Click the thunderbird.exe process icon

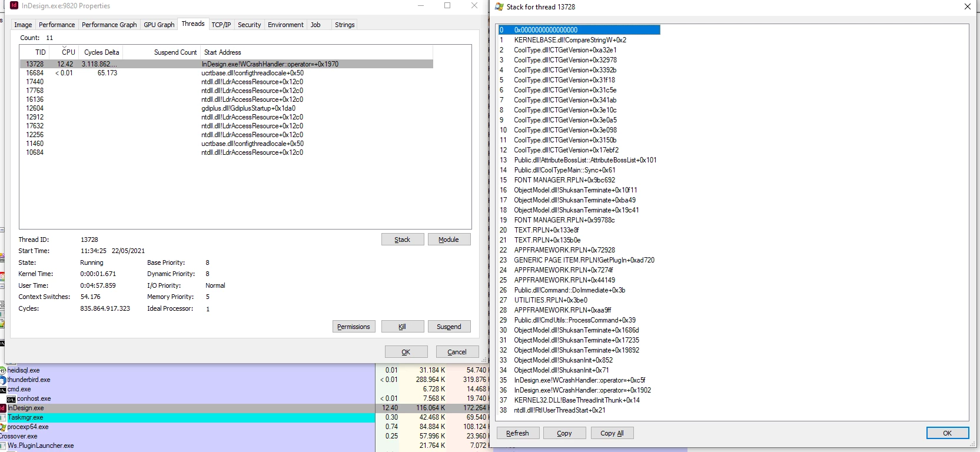click(3, 380)
